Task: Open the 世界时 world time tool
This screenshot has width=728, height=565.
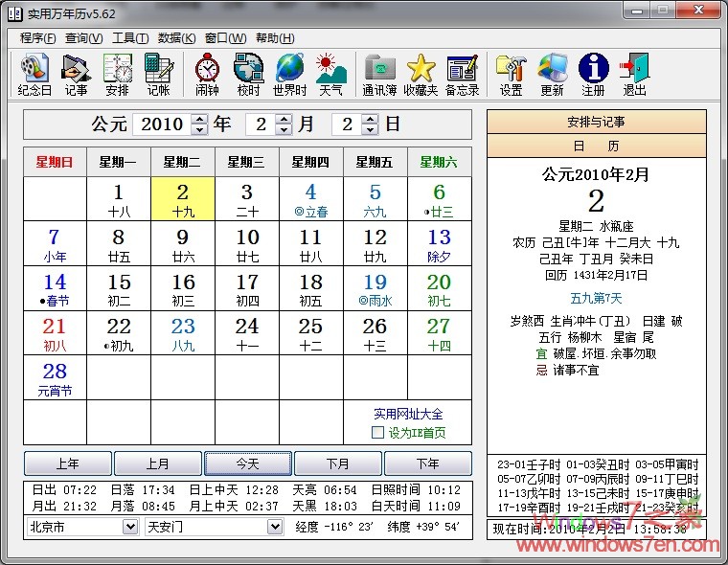Action: [289, 74]
